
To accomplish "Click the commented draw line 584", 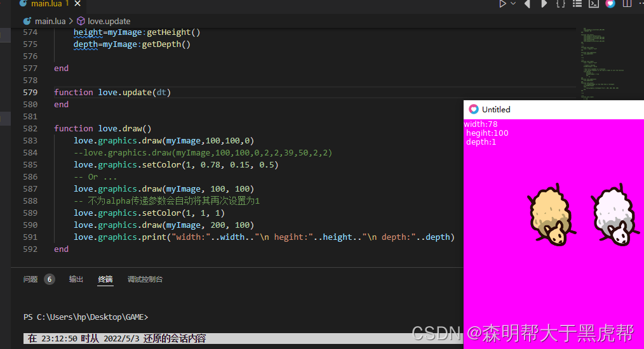I will (x=203, y=153).
